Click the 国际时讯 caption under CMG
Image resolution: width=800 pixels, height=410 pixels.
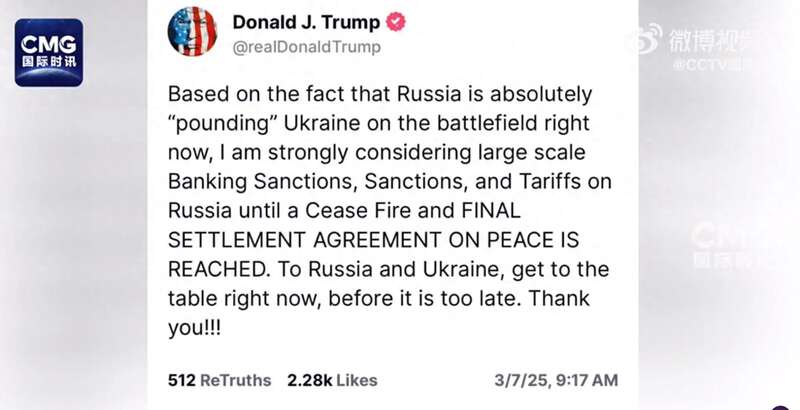tap(48, 72)
